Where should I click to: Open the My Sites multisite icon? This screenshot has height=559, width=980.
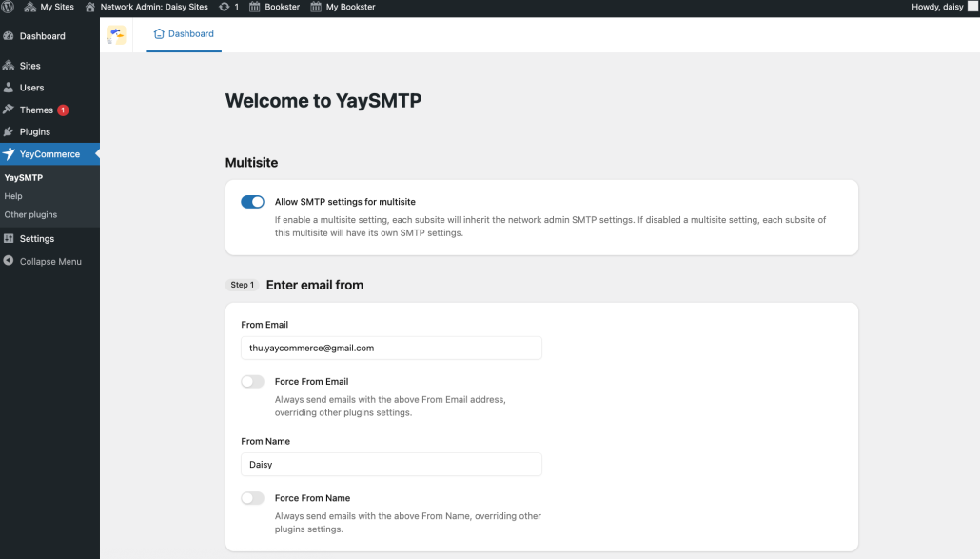(29, 7)
